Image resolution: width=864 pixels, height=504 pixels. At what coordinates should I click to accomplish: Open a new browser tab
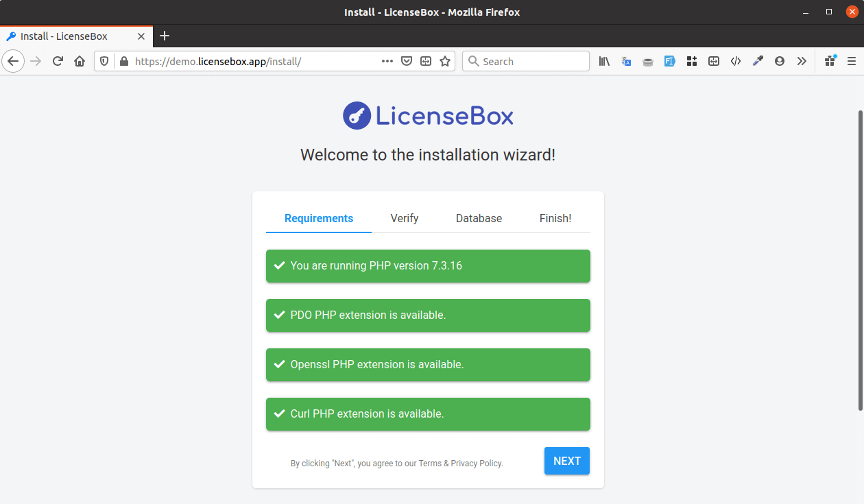pos(165,36)
